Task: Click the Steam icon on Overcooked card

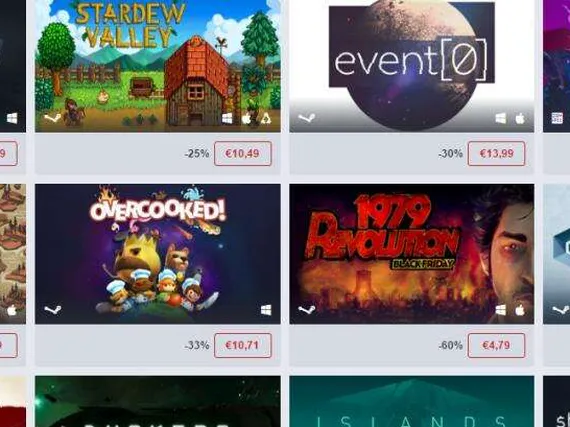Action: 52,310
